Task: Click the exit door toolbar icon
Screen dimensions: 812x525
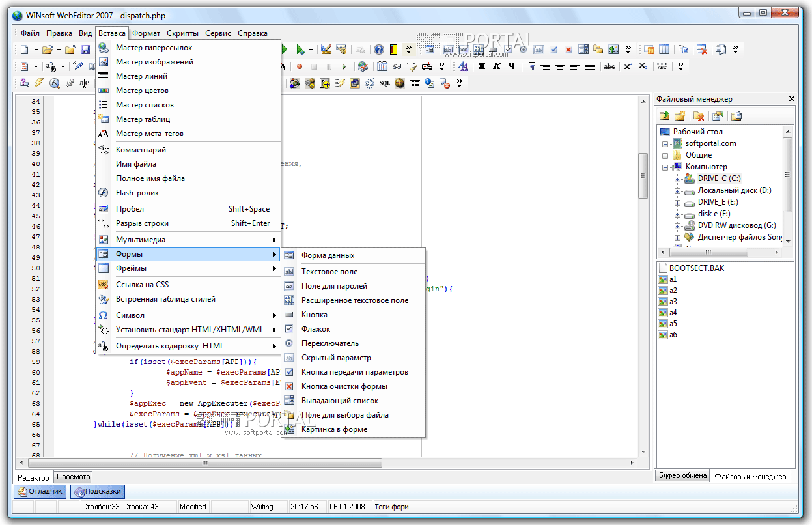Action: click(x=393, y=50)
